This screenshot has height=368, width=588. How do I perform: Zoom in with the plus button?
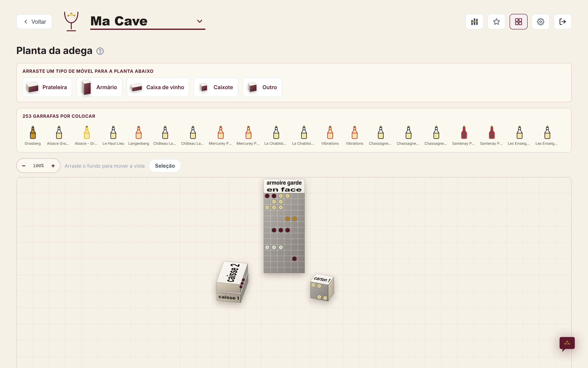53,166
